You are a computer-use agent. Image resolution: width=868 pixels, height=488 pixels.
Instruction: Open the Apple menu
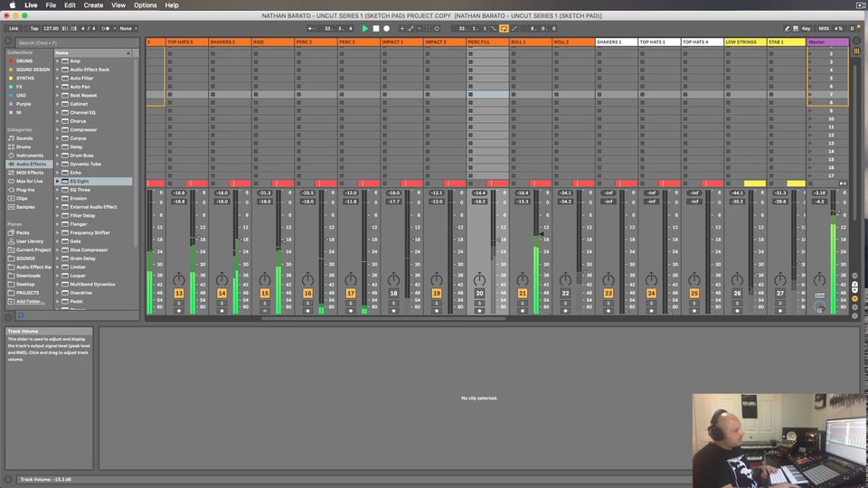click(x=12, y=5)
